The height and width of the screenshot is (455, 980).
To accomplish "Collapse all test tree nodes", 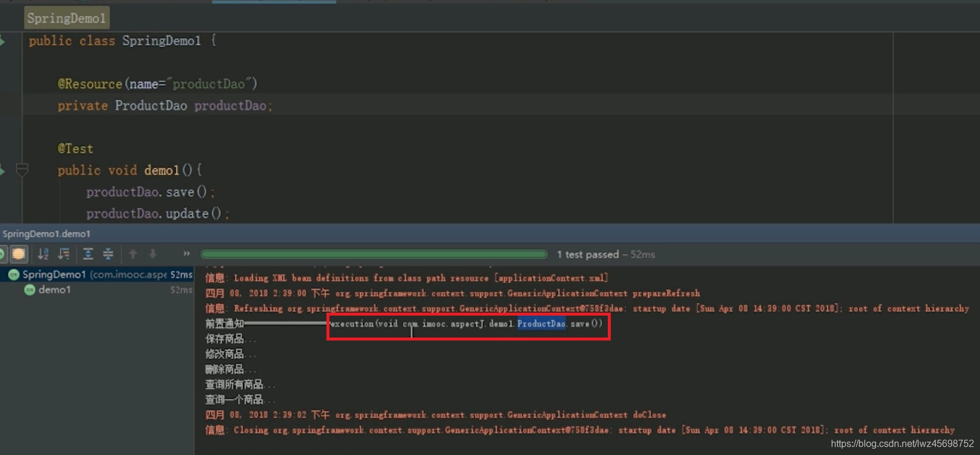I will pyautogui.click(x=108, y=254).
